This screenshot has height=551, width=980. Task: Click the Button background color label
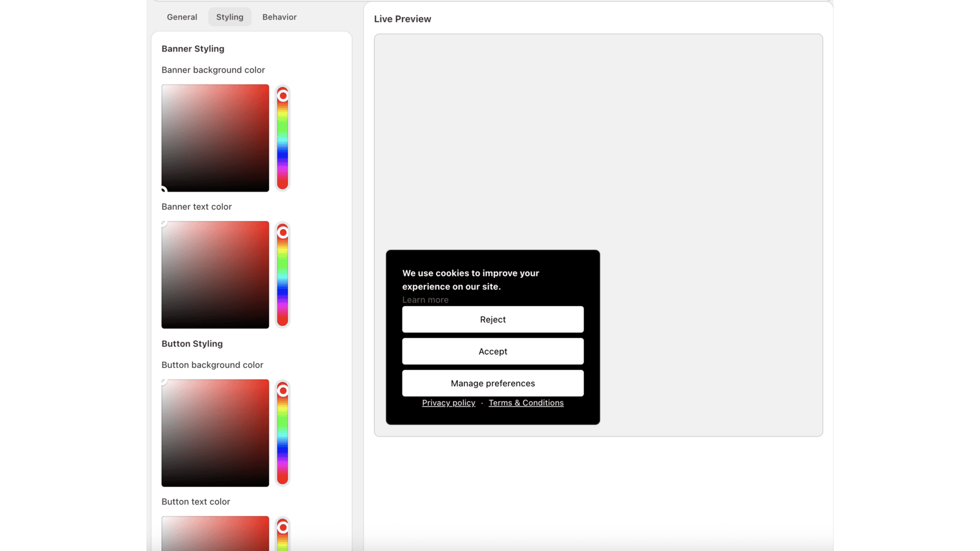pos(213,365)
